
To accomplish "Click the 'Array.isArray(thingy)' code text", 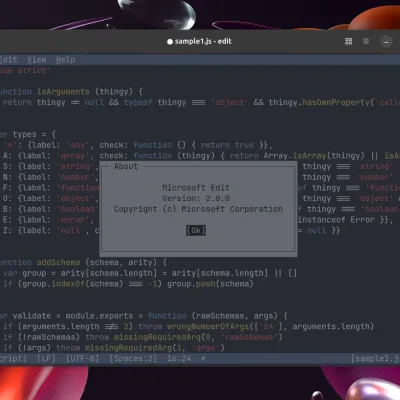I will click(x=314, y=156).
